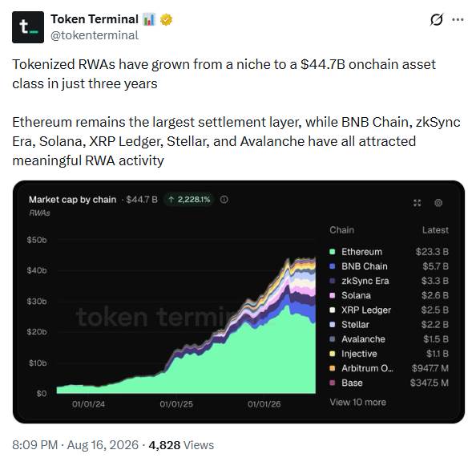This screenshot has width=476, height=458.
Task: Click the gold verified badge
Action: point(166,19)
